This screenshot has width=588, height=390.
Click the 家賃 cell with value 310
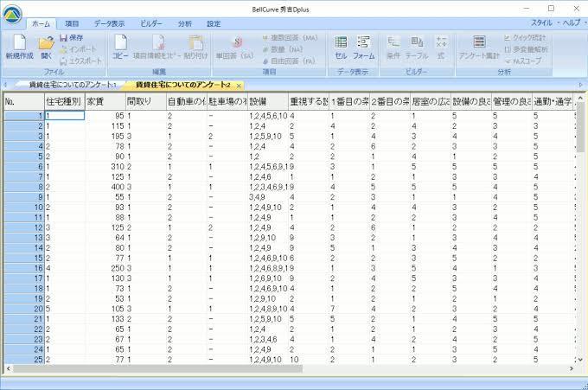pos(105,167)
